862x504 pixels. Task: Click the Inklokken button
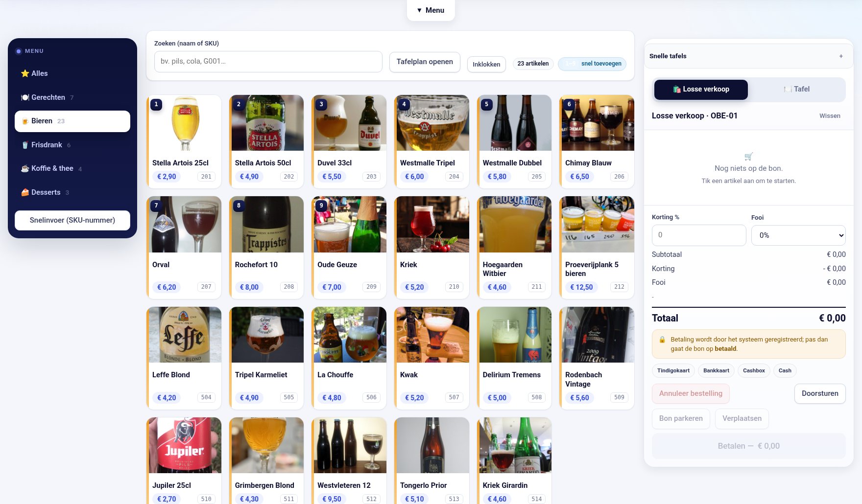pos(486,64)
